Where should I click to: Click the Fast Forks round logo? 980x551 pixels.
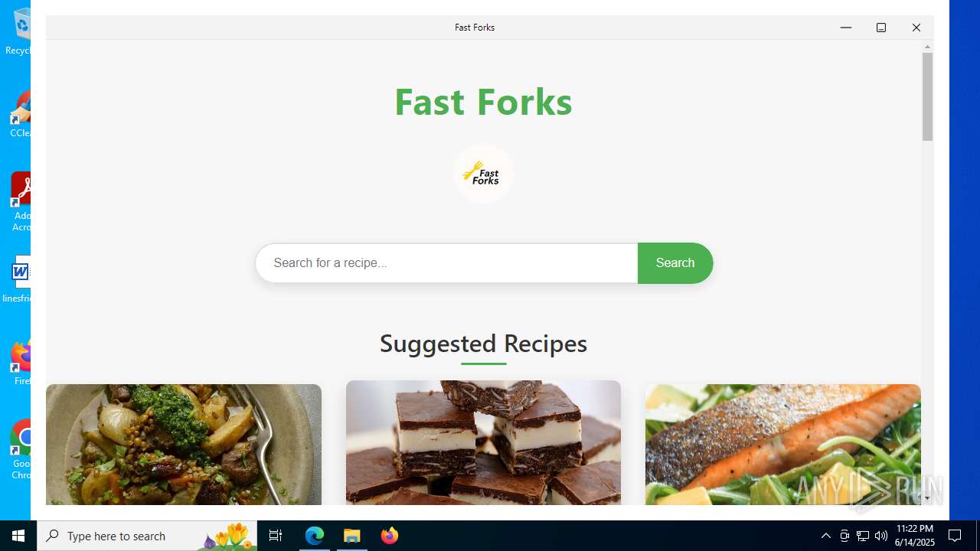point(483,174)
